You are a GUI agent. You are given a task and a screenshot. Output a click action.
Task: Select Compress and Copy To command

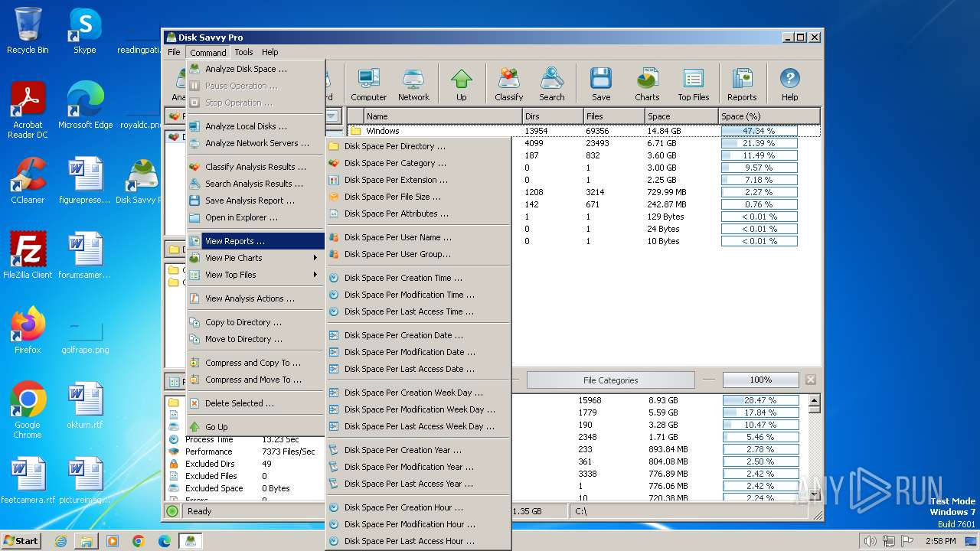256,363
